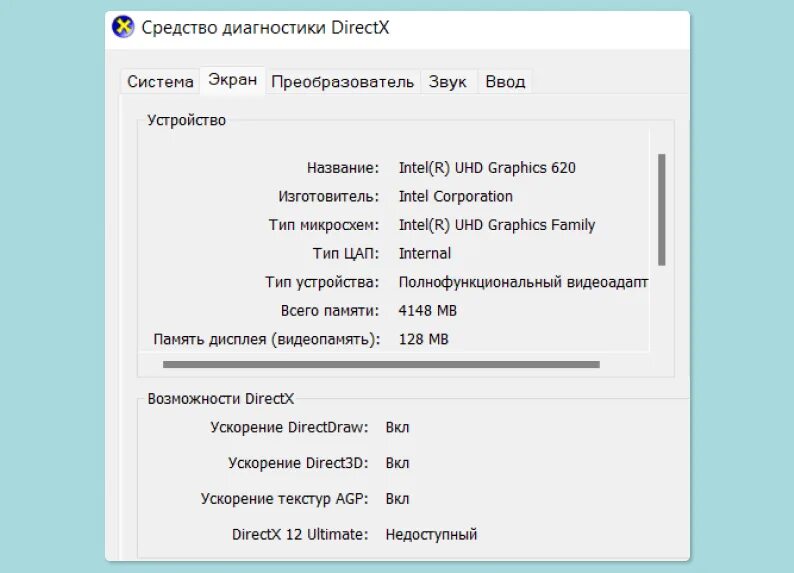Screen dimensions: 794x573
Task: Click Вкл value next to Ускорение текстур AGP
Action: click(x=397, y=499)
